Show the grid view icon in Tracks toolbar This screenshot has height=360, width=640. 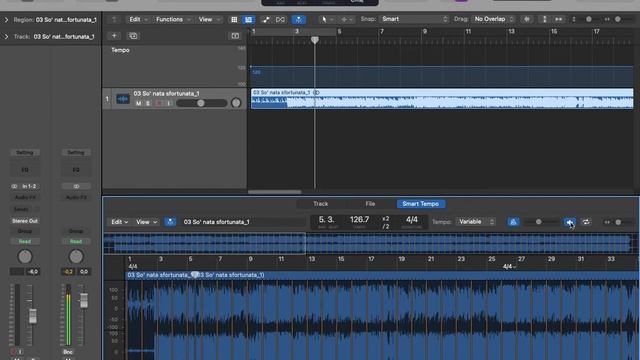tap(234, 19)
